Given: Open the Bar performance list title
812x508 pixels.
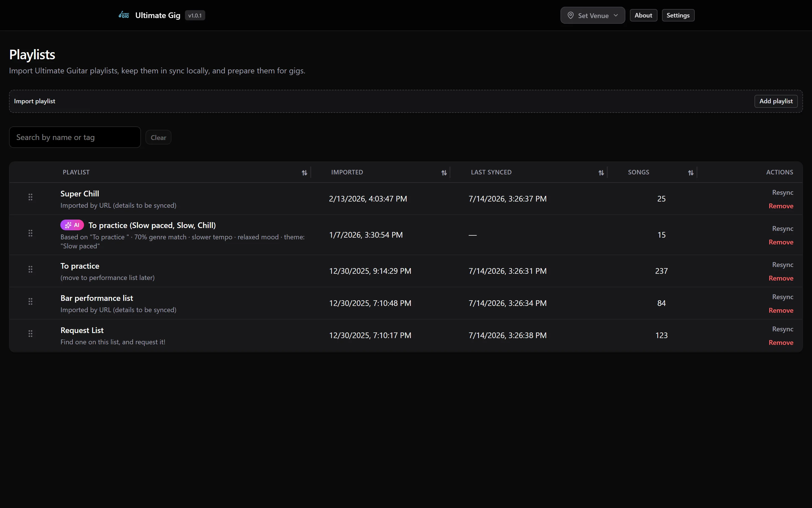Looking at the screenshot, I should (x=97, y=298).
